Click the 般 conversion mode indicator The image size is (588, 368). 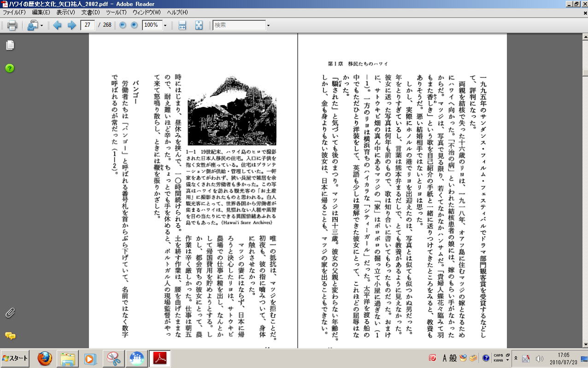pos(453,358)
